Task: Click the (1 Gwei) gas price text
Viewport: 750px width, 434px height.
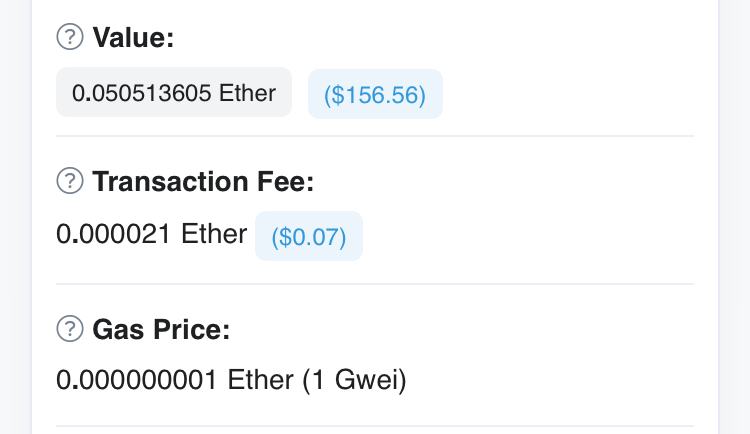Action: pyautogui.click(x=354, y=380)
